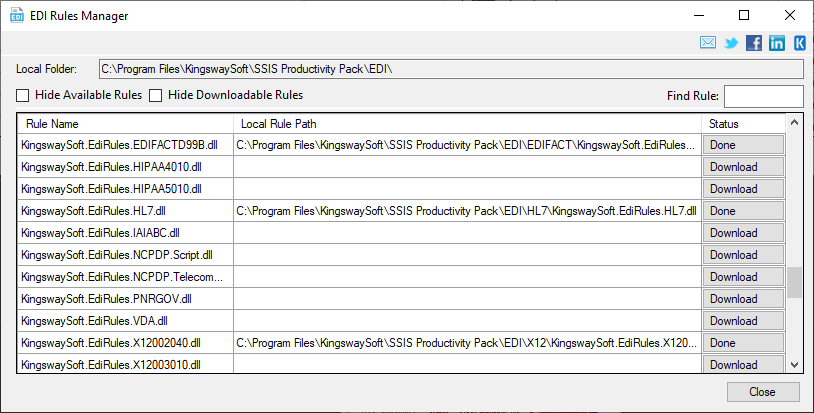The height and width of the screenshot is (413, 814).
Task: Click the EDI app icon in title bar
Action: (x=17, y=15)
